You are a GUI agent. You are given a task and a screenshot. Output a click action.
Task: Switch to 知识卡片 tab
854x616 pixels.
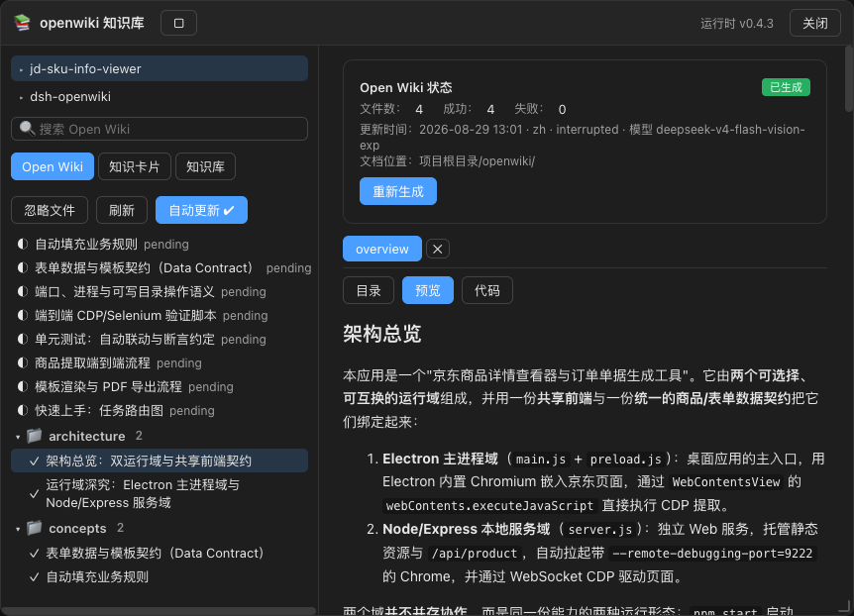coord(135,166)
